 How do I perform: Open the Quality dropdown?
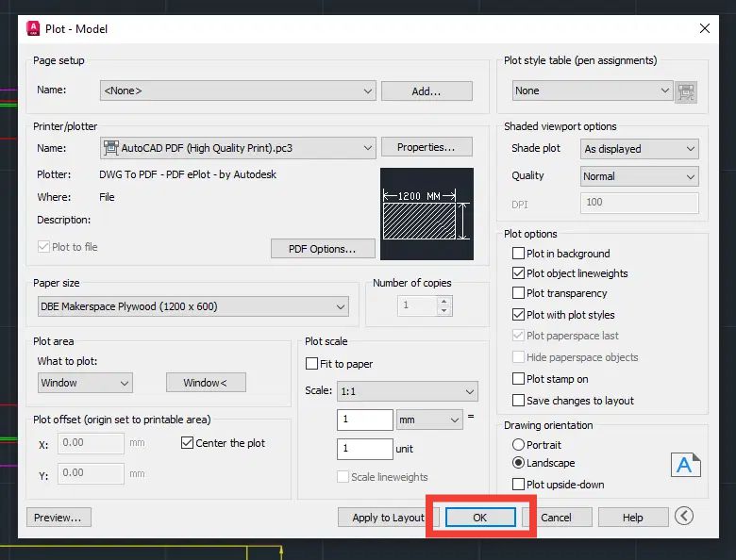point(640,176)
